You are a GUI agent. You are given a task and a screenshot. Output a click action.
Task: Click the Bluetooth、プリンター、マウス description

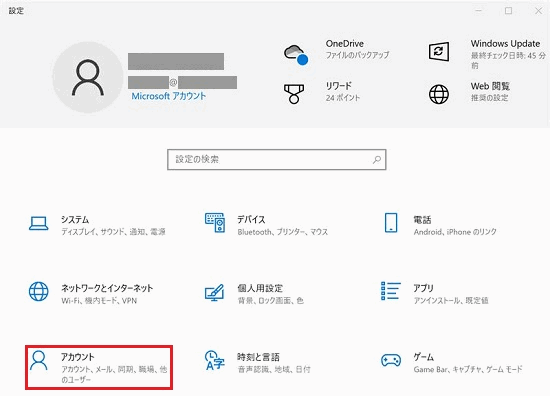point(283,232)
